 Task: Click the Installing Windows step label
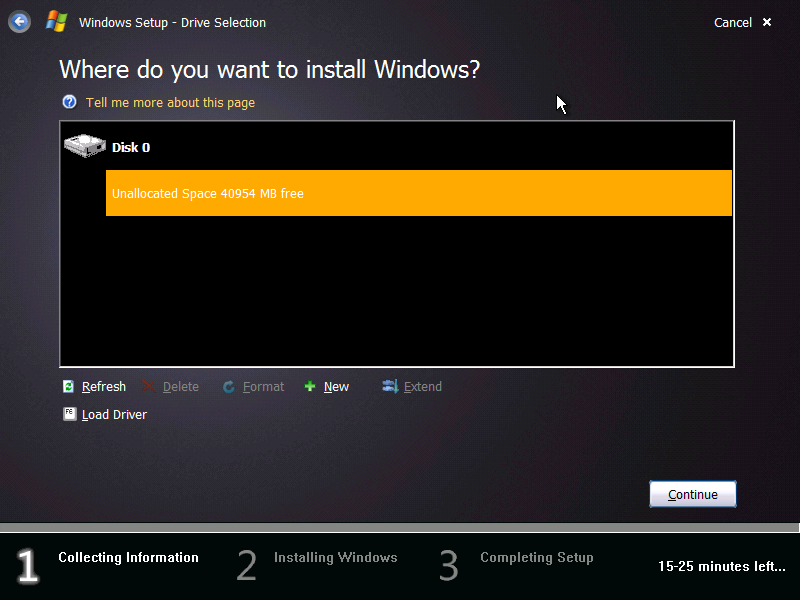tap(336, 557)
